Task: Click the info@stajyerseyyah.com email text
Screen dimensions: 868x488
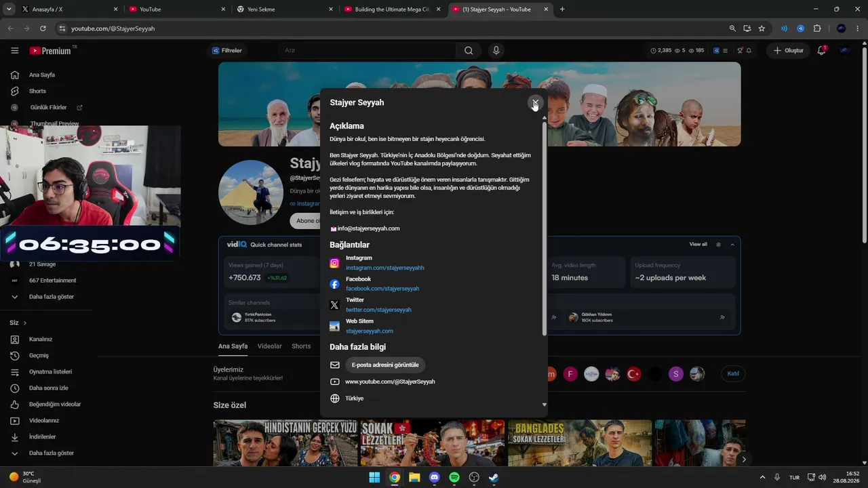Action: [368, 228]
